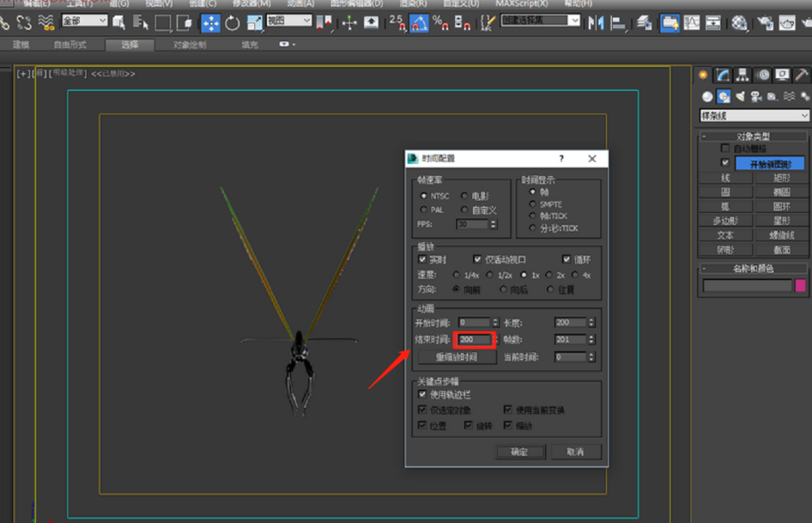Image resolution: width=812 pixels, height=523 pixels.
Task: Cancel dialog with 取消 button
Action: (x=575, y=452)
